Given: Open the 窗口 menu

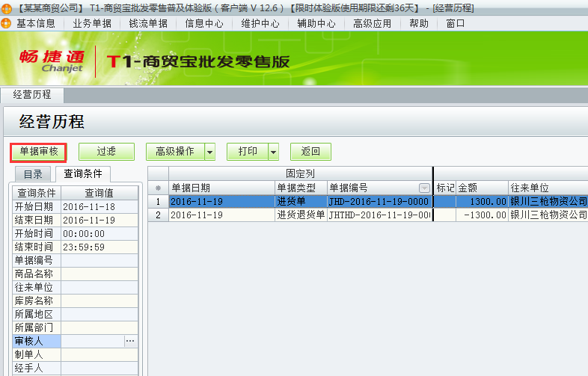Looking at the screenshot, I should [x=456, y=24].
